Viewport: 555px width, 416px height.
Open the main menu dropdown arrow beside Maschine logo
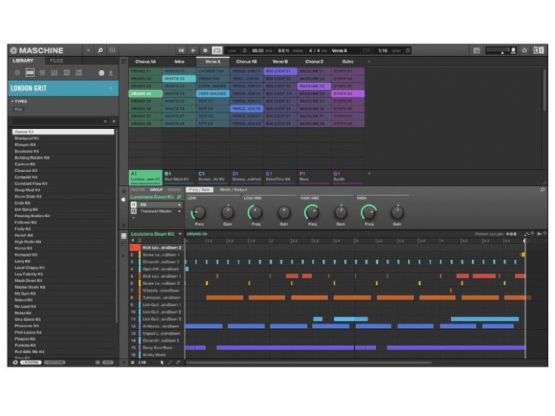pyautogui.click(x=88, y=50)
